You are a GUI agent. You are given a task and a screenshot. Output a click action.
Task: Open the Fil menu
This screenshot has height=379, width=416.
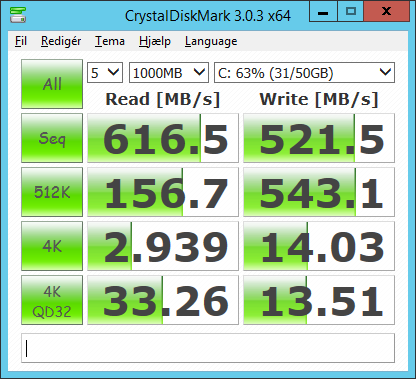point(21,41)
